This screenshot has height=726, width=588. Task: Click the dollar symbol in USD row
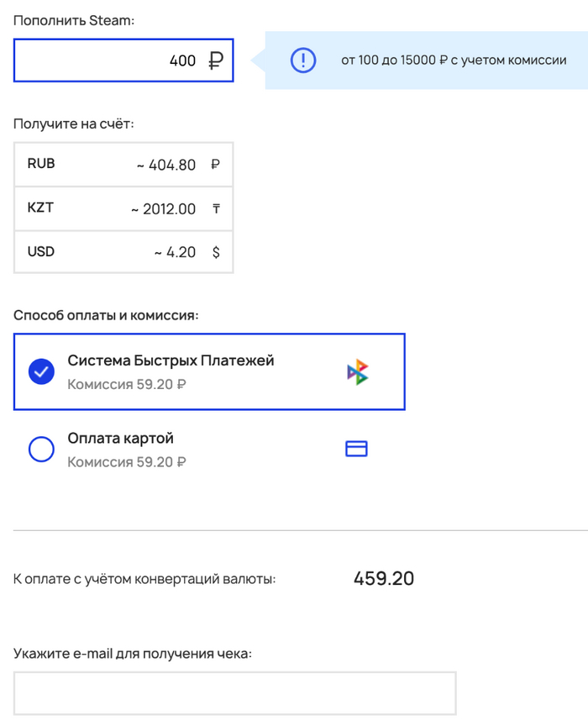[x=216, y=252]
